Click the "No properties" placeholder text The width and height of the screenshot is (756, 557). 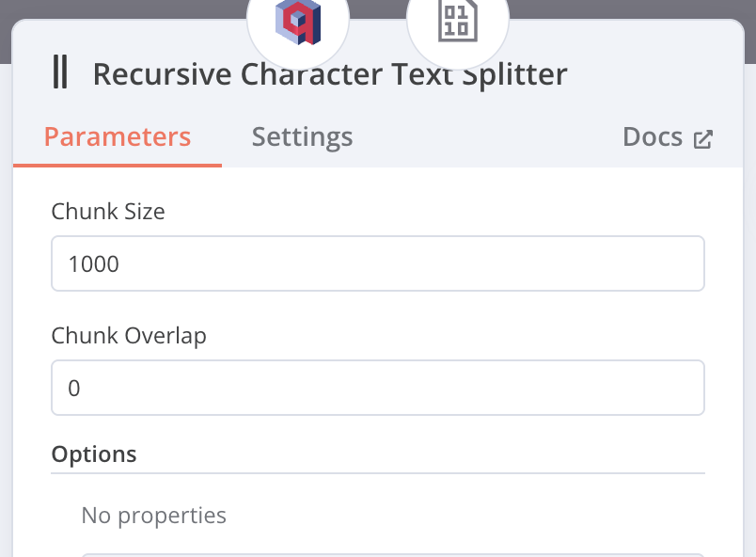pyautogui.click(x=154, y=516)
